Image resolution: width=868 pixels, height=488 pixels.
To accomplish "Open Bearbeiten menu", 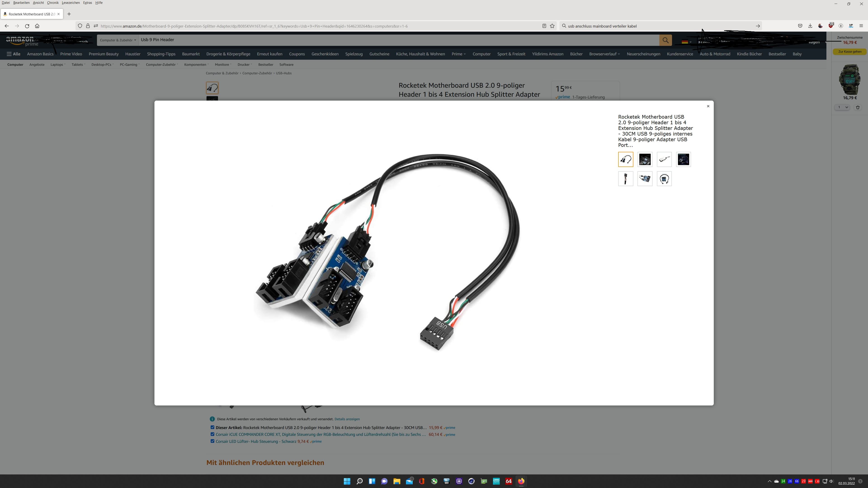I will pyautogui.click(x=21, y=3).
